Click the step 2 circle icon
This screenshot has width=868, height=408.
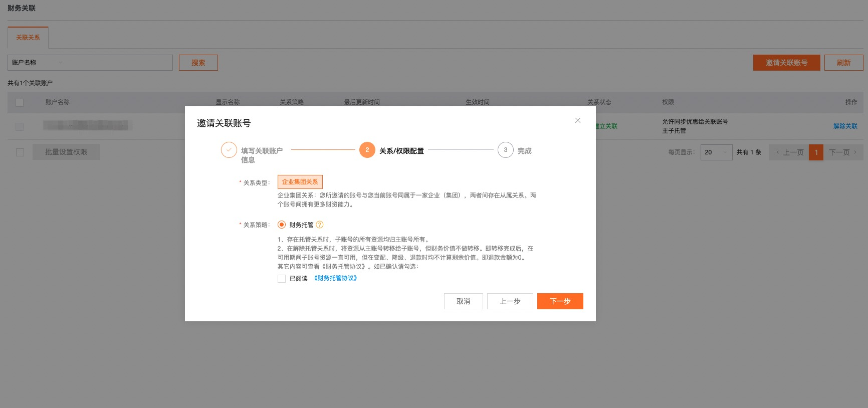click(367, 150)
